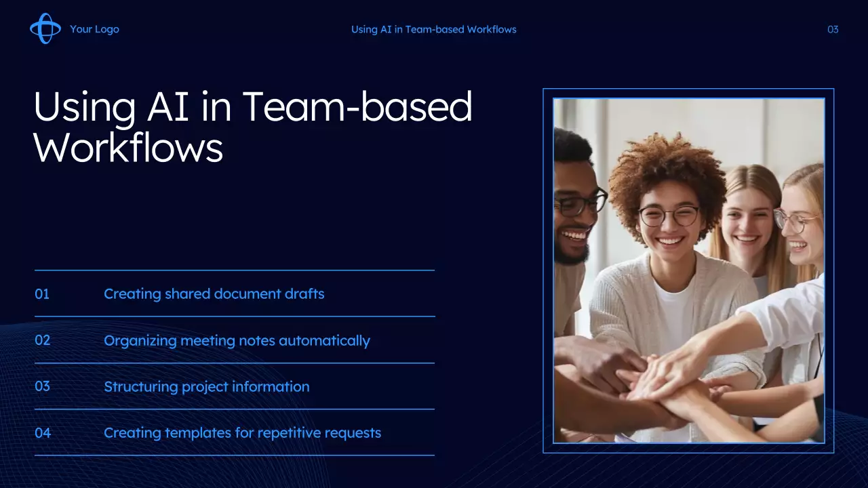Select "Creating shared document drafts" item
The image size is (868, 488).
tap(214, 294)
